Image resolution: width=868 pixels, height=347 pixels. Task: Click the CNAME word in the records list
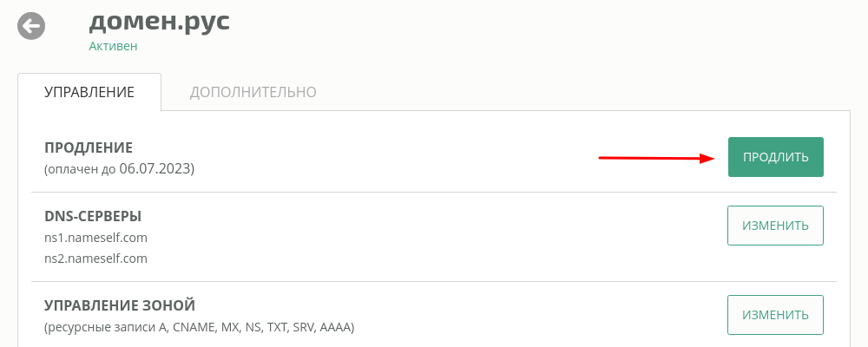coord(194,328)
